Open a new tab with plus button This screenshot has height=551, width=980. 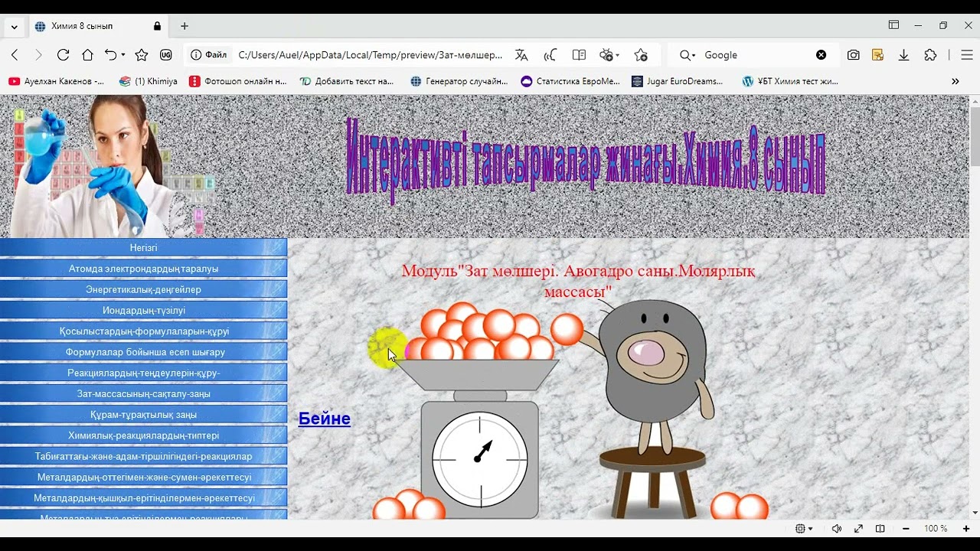185,26
